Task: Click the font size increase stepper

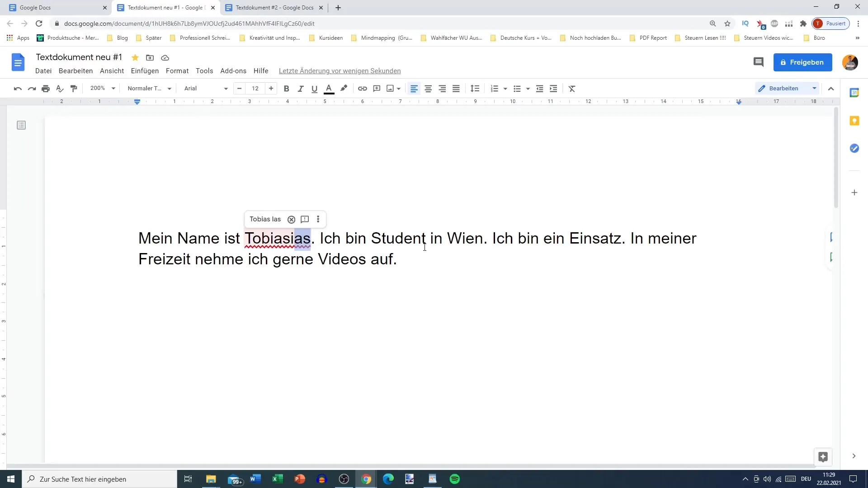Action: (271, 88)
